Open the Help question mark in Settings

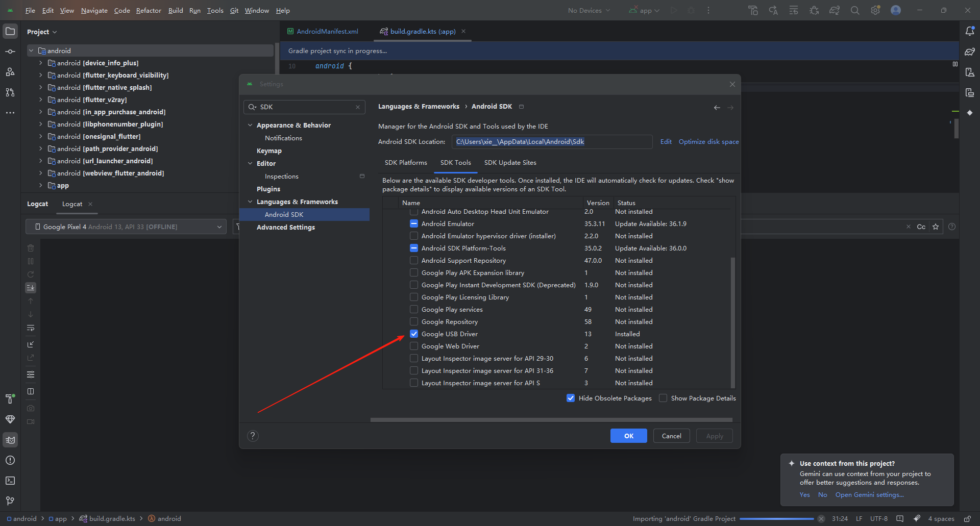253,436
